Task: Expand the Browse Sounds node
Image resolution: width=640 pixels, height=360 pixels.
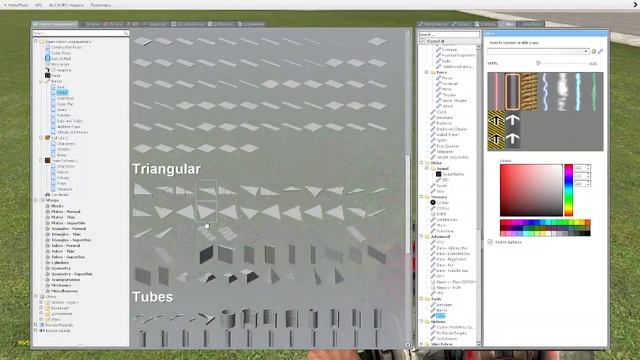Action: [36, 331]
